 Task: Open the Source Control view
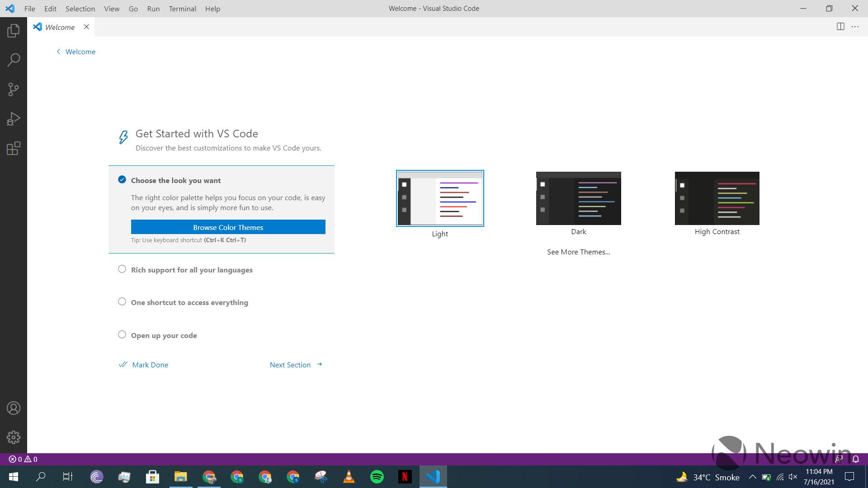pos(14,89)
